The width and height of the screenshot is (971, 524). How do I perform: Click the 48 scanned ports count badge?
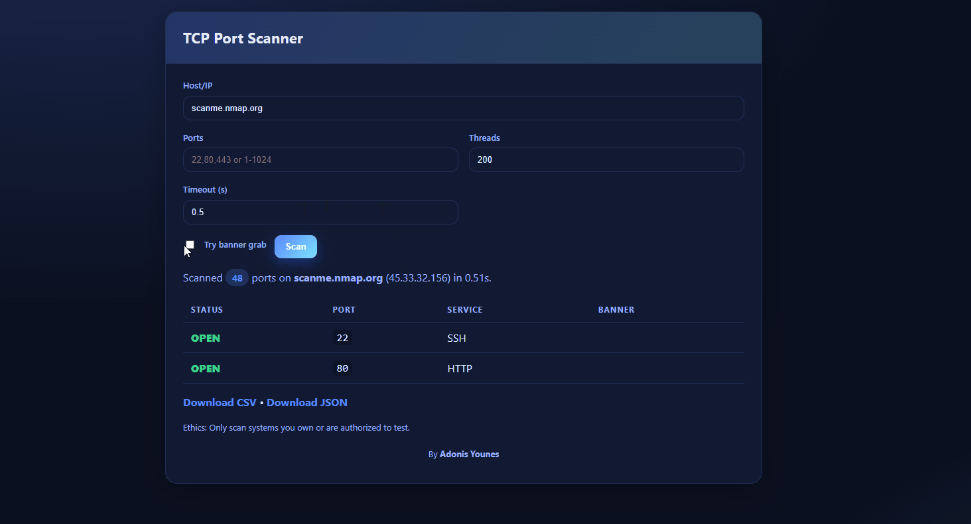click(x=237, y=278)
